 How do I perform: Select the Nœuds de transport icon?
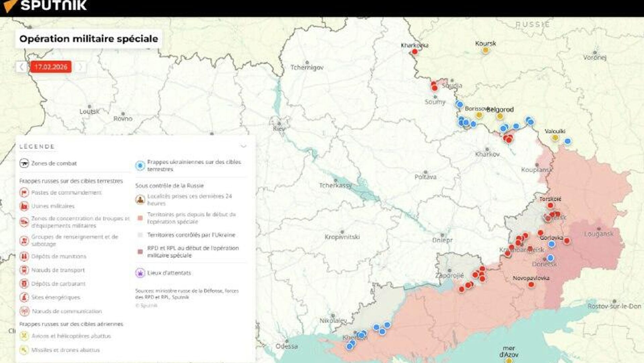click(x=24, y=270)
